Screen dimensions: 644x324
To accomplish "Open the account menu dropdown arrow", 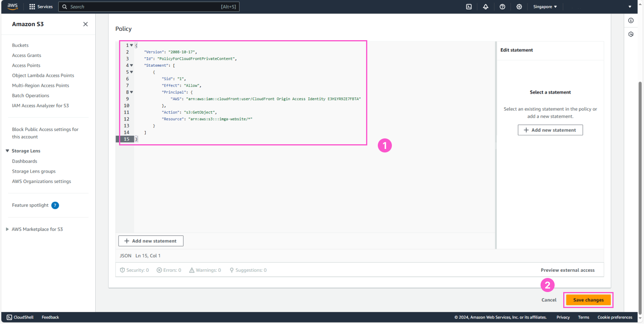I will (x=630, y=7).
